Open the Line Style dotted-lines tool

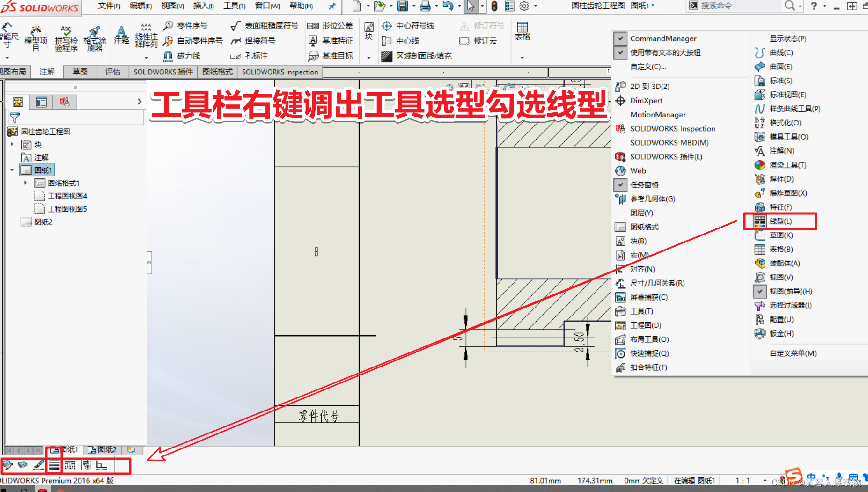coord(70,465)
